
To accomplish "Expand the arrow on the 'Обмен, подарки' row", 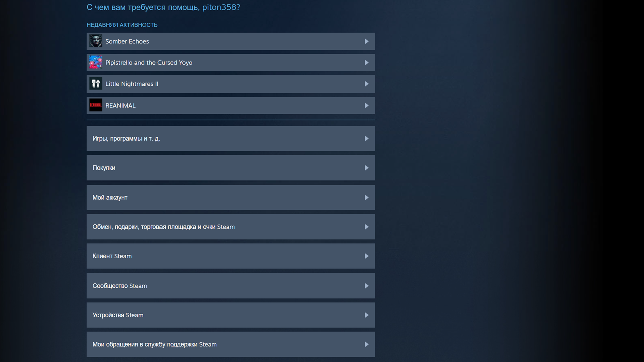I will [367, 227].
